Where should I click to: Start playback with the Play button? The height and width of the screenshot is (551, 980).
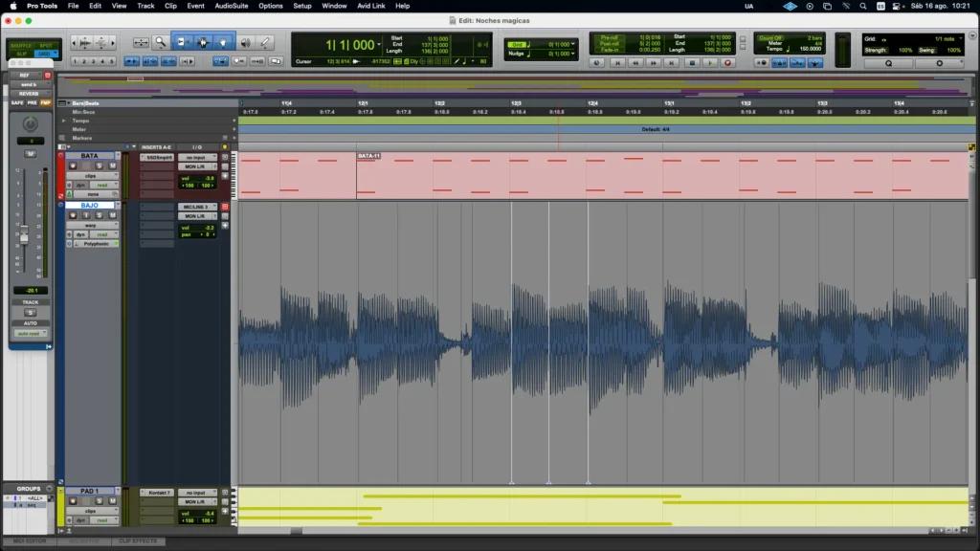click(x=709, y=63)
